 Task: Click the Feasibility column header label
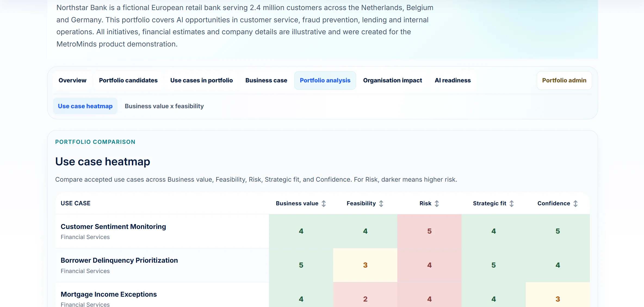[x=361, y=203]
